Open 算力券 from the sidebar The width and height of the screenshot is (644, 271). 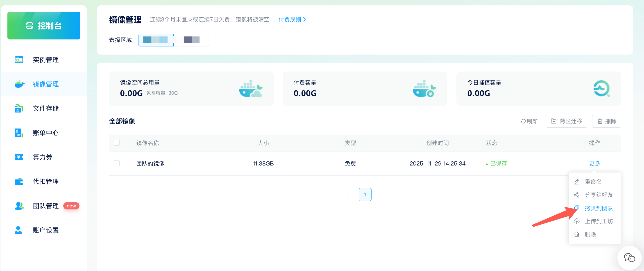pyautogui.click(x=42, y=157)
